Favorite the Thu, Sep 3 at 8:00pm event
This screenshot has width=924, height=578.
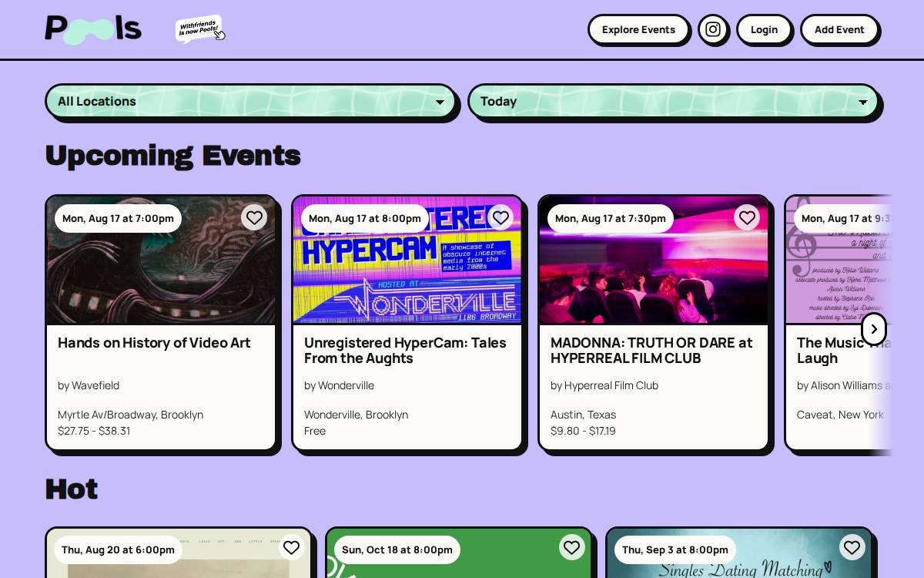point(852,547)
